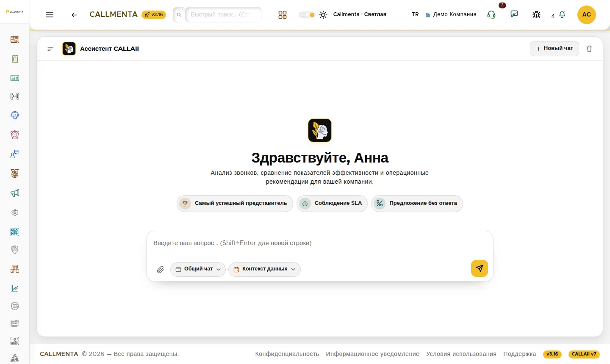610x364 pixels.
Task: Open the megaphone announcements sidebar icon
Action: (15, 193)
